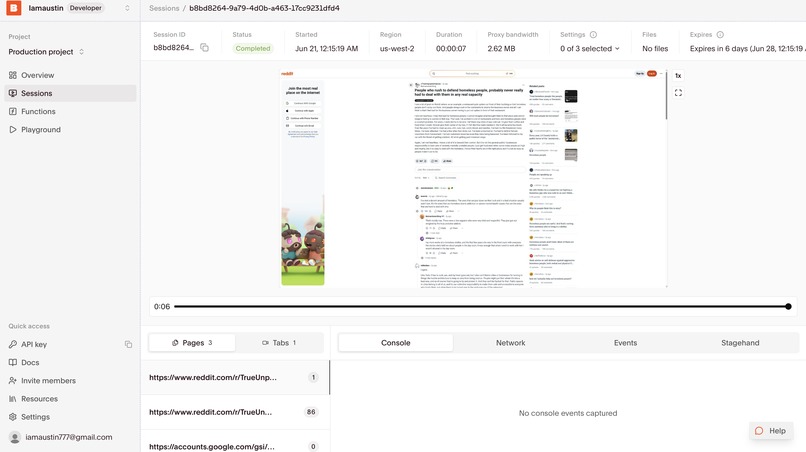806x452 pixels.
Task: Click the Completed status badge
Action: click(x=253, y=48)
